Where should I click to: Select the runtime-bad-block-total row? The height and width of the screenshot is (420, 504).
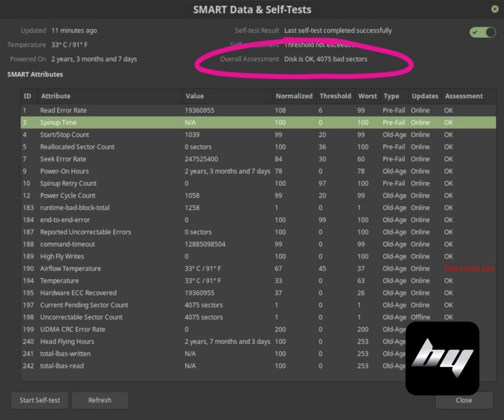(75, 208)
